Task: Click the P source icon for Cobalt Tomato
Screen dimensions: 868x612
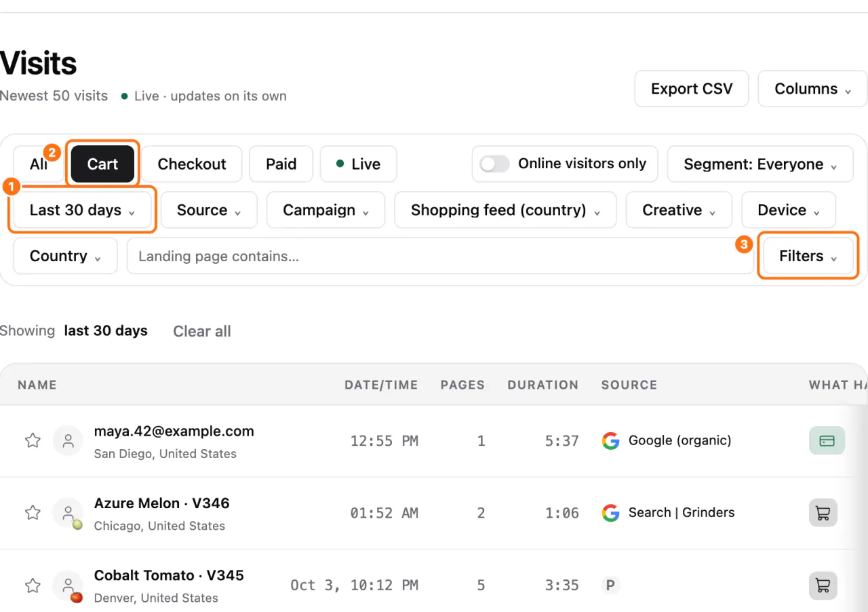Action: (x=610, y=585)
